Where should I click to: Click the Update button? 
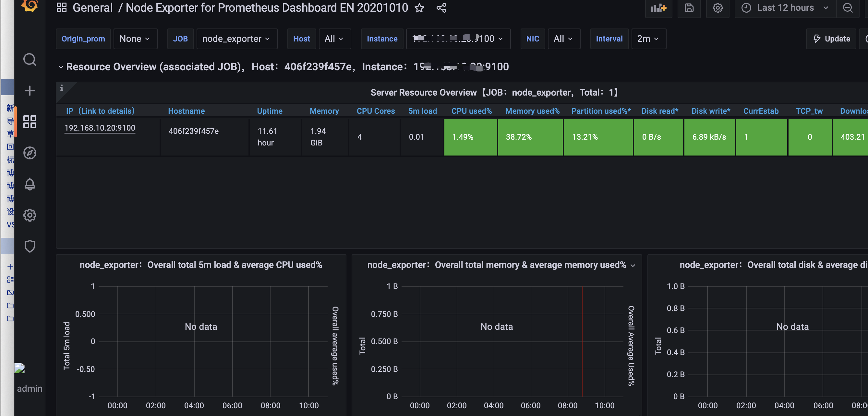pos(831,39)
